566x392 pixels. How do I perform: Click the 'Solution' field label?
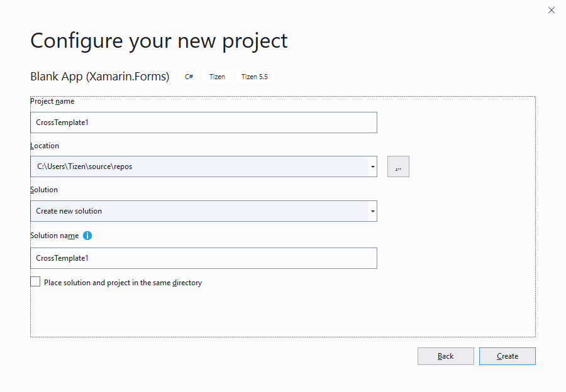pyautogui.click(x=44, y=190)
